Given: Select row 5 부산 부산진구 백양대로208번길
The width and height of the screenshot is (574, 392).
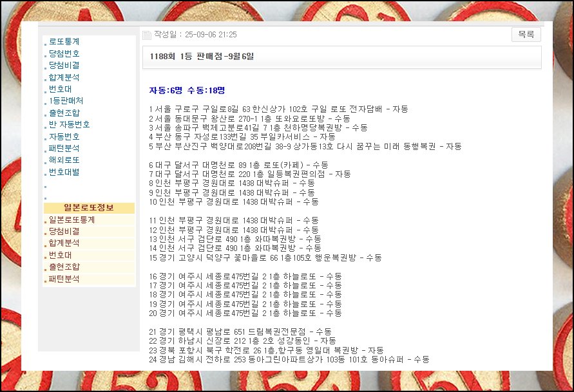Looking at the screenshot, I should 305,146.
